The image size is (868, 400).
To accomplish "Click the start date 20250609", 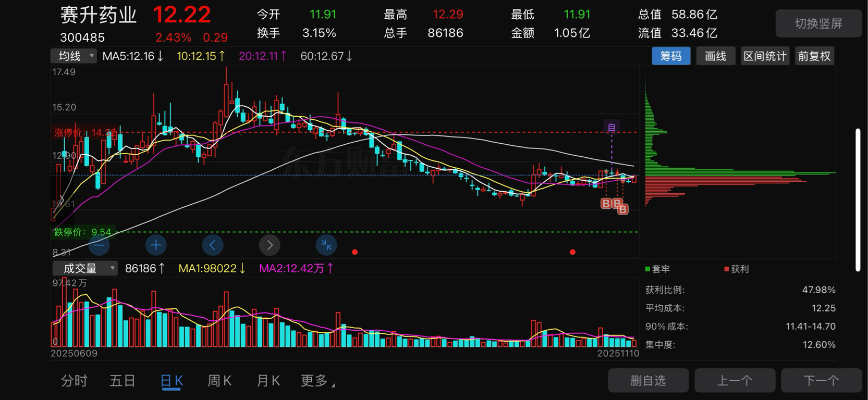I will tap(74, 353).
